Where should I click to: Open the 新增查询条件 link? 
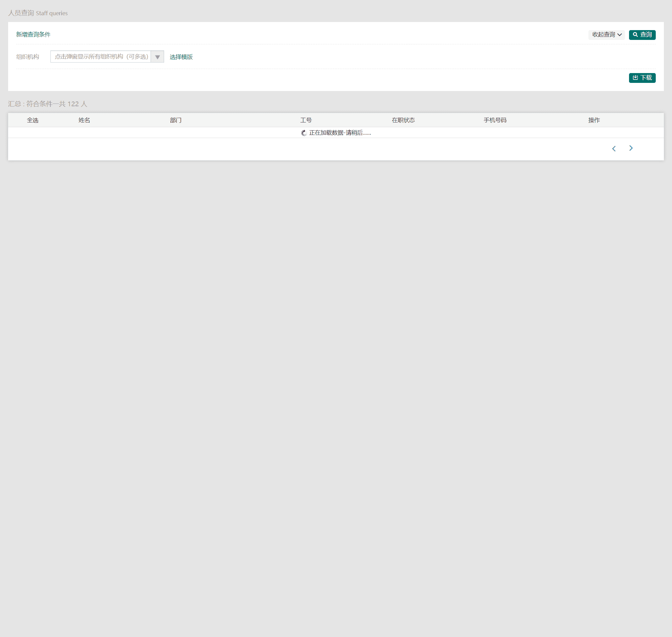pos(33,35)
